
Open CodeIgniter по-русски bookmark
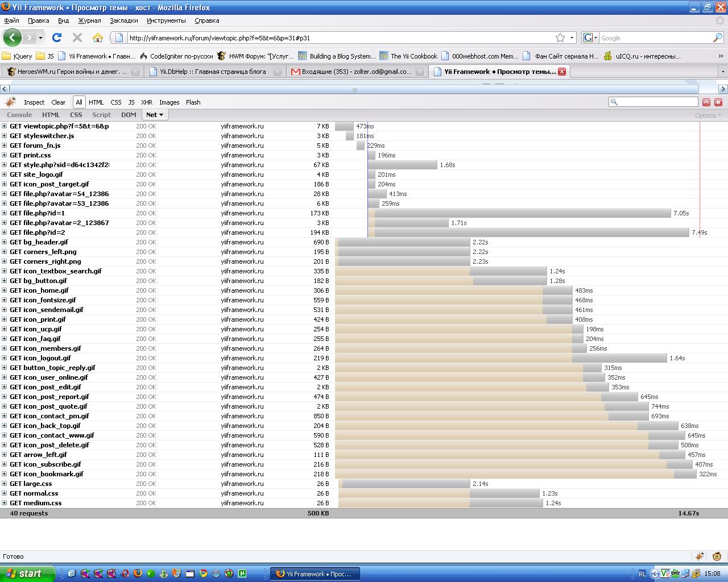[x=176, y=56]
